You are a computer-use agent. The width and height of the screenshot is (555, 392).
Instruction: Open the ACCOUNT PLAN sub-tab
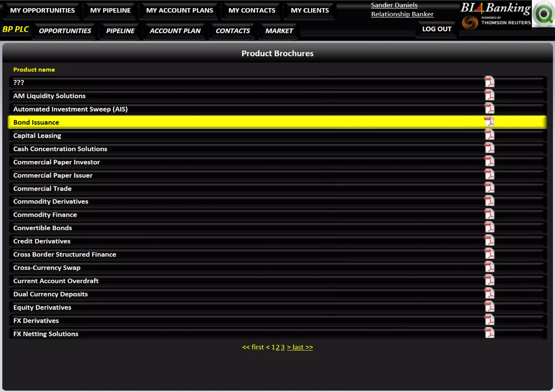coord(175,31)
